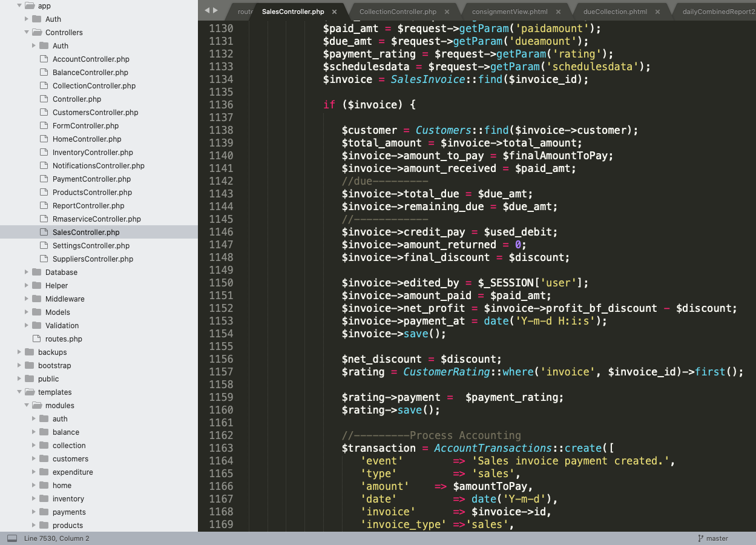The image size is (756, 545).
Task: Collapse the templates folder
Action: coord(19,392)
